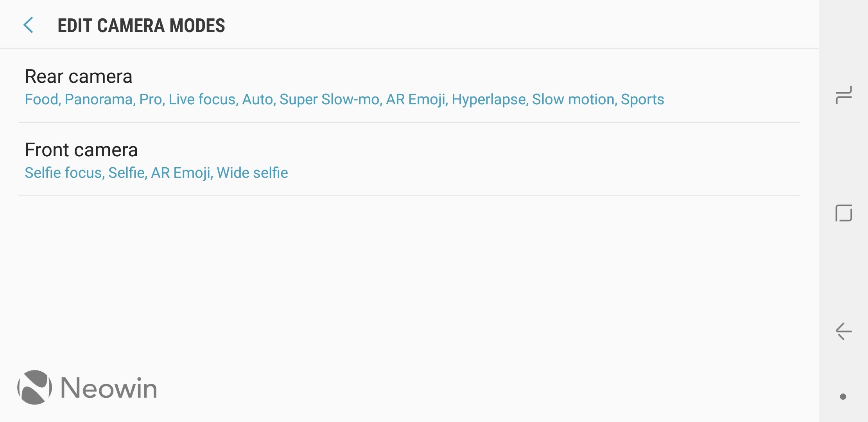Select Super Slow-mo mode text

coord(330,99)
